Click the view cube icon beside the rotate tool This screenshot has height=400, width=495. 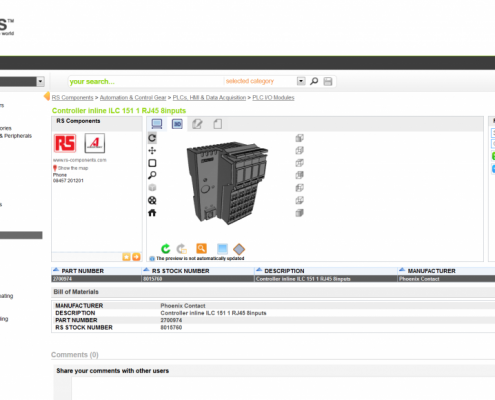(x=299, y=138)
